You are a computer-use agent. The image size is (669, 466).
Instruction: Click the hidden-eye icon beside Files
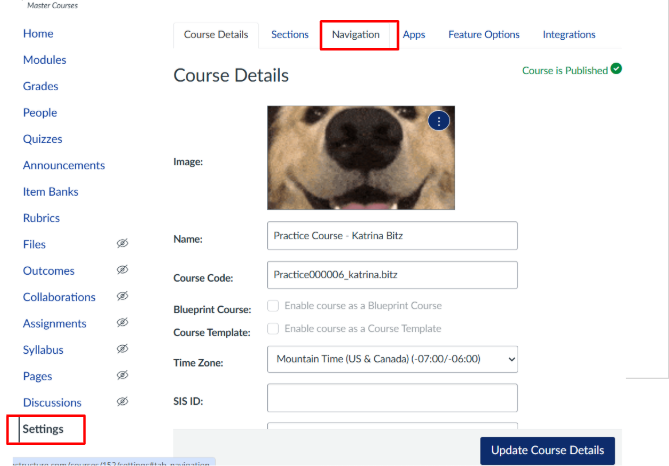pos(122,244)
